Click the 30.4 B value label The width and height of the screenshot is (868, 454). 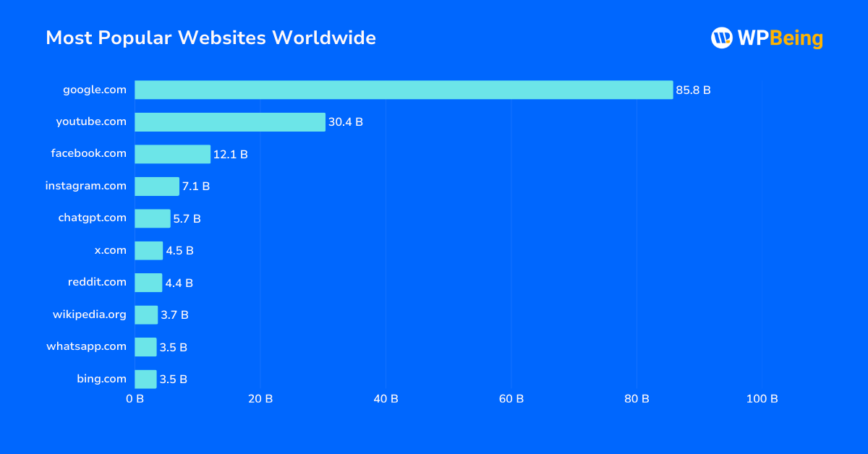[x=344, y=121]
